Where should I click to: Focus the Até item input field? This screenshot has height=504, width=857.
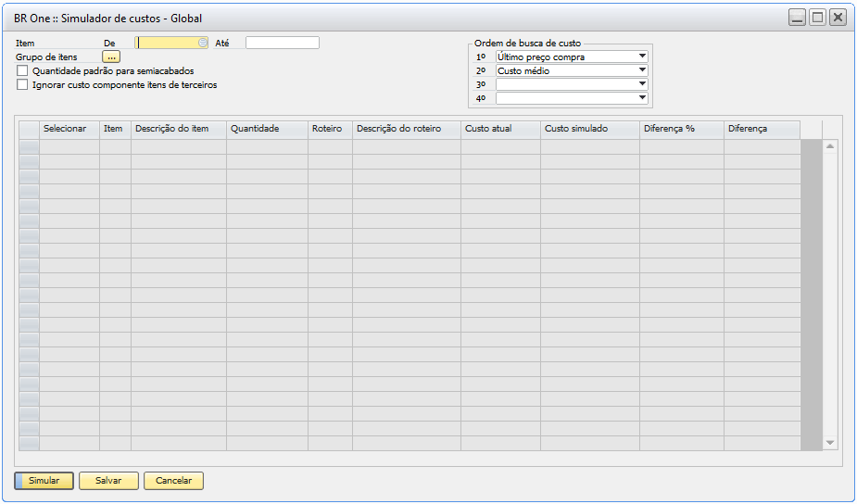coord(282,43)
